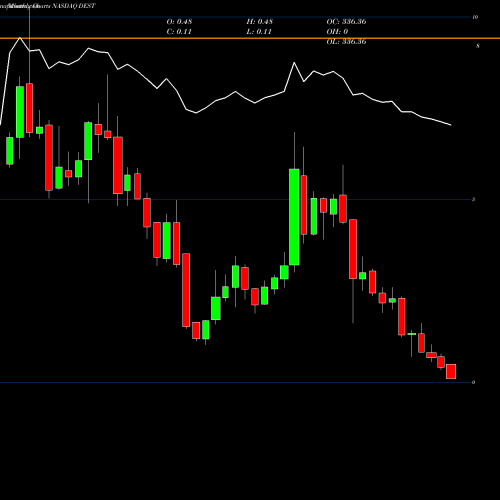500x500 pixels.
Task: Click the price axis label 8
Action: tap(478, 46)
